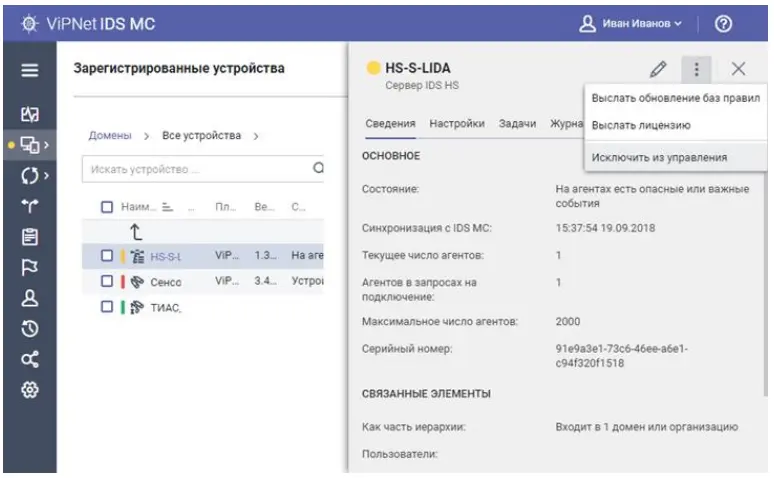Screen dimensions: 774x478
Task: Open the Домены breadcrumb link
Action: pos(110,135)
